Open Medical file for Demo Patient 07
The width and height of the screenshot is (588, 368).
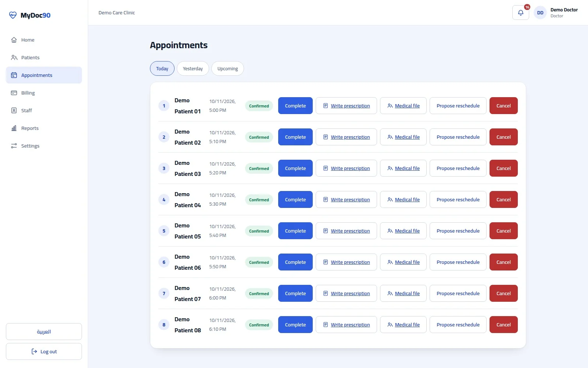click(403, 293)
